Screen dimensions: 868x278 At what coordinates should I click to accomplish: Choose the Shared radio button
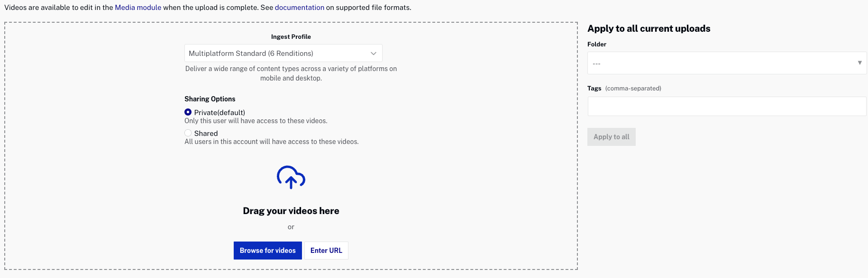(188, 133)
